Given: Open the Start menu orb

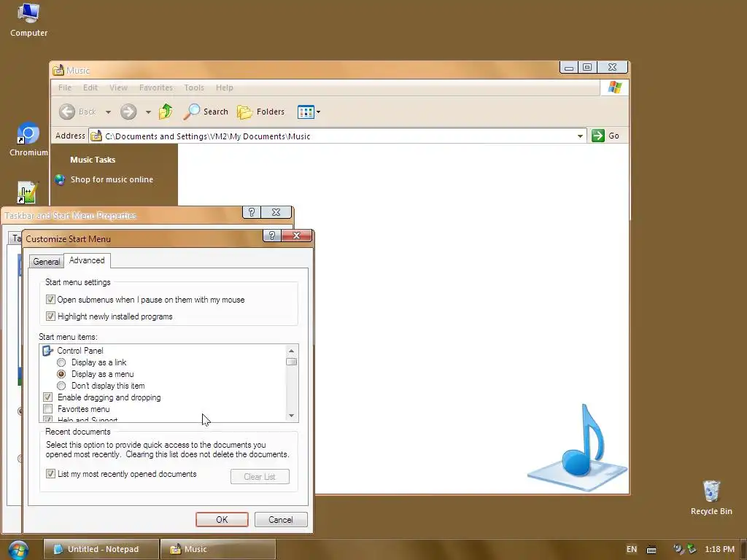Looking at the screenshot, I should (x=18, y=550).
